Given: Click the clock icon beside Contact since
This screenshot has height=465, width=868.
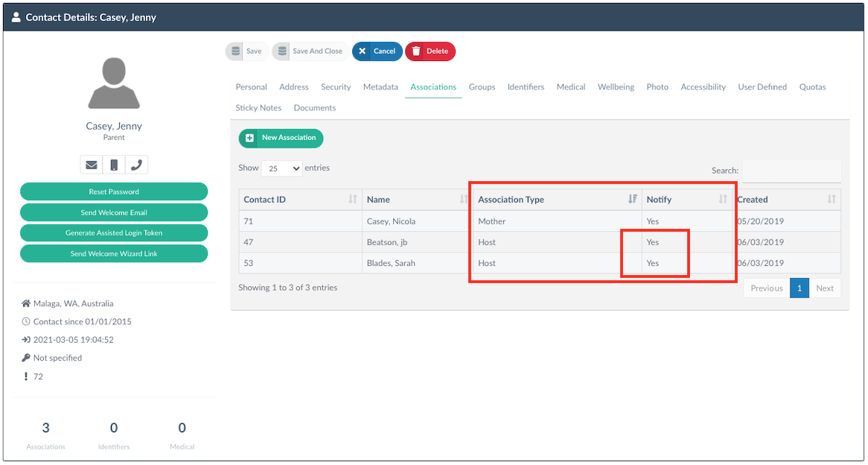Looking at the screenshot, I should pyautogui.click(x=25, y=321).
